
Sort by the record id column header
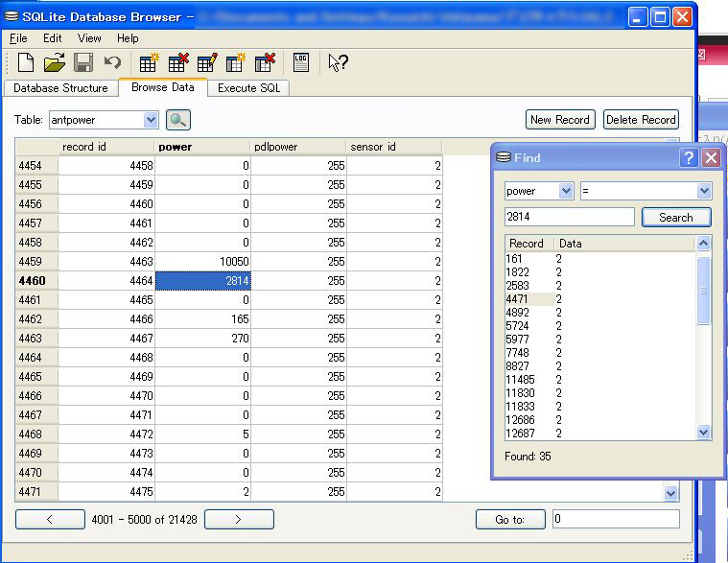click(x=106, y=147)
